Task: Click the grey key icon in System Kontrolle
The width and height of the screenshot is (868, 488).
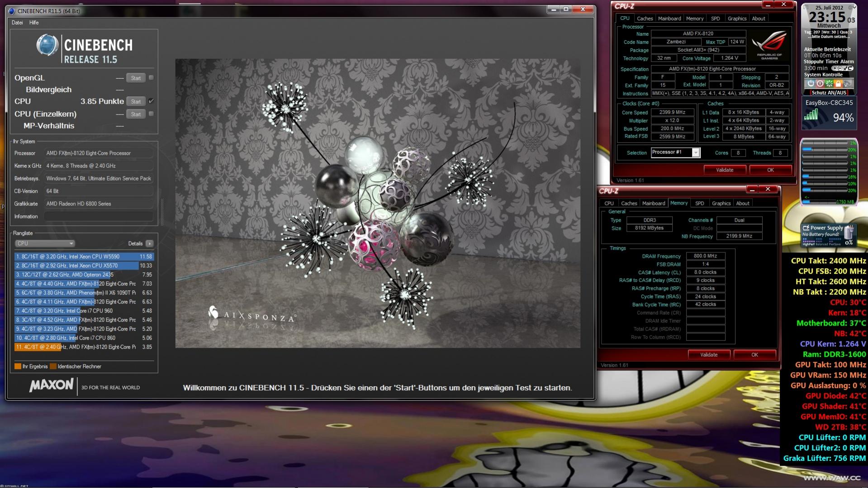Action: [847, 84]
